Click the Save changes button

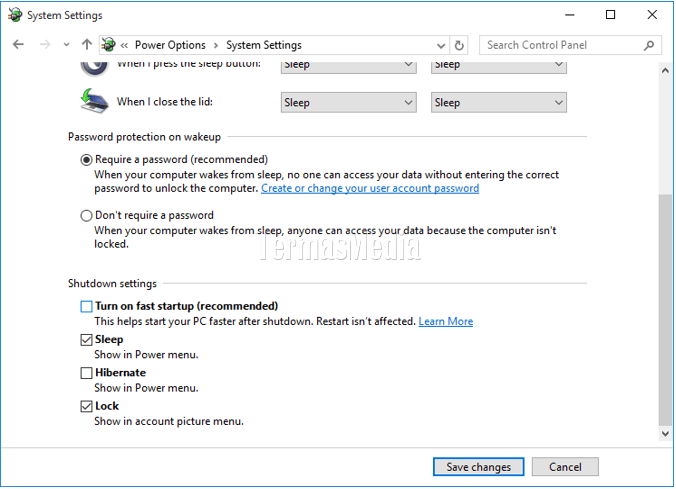pos(479,467)
